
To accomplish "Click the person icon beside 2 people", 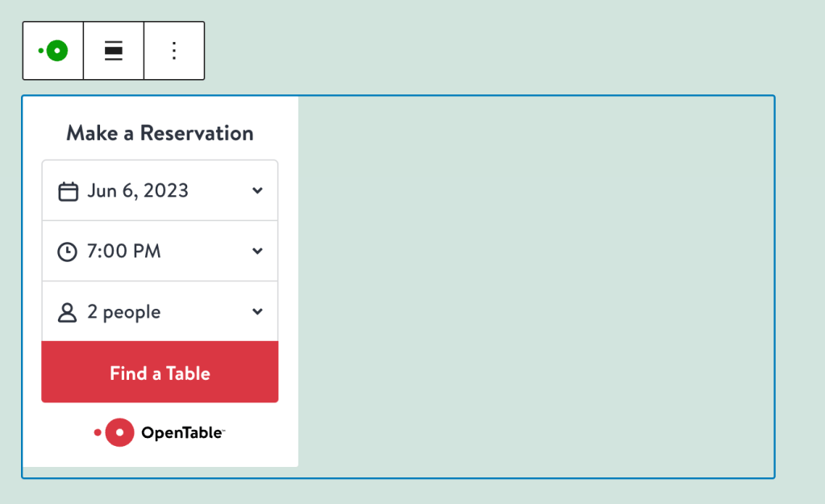I will point(68,312).
